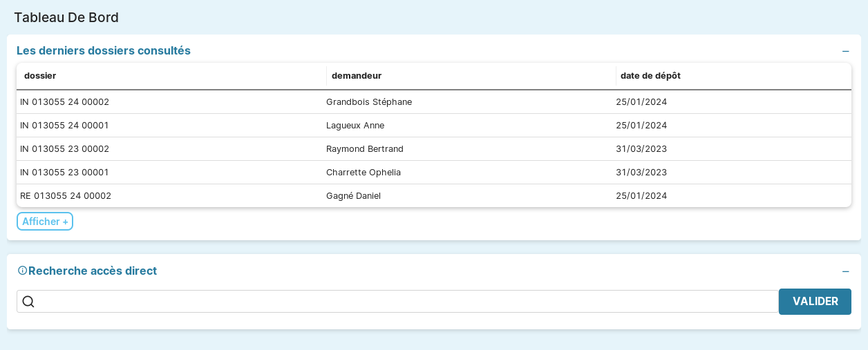The image size is (868, 350).
Task: Click the magnifying glass search icon
Action: (x=28, y=302)
